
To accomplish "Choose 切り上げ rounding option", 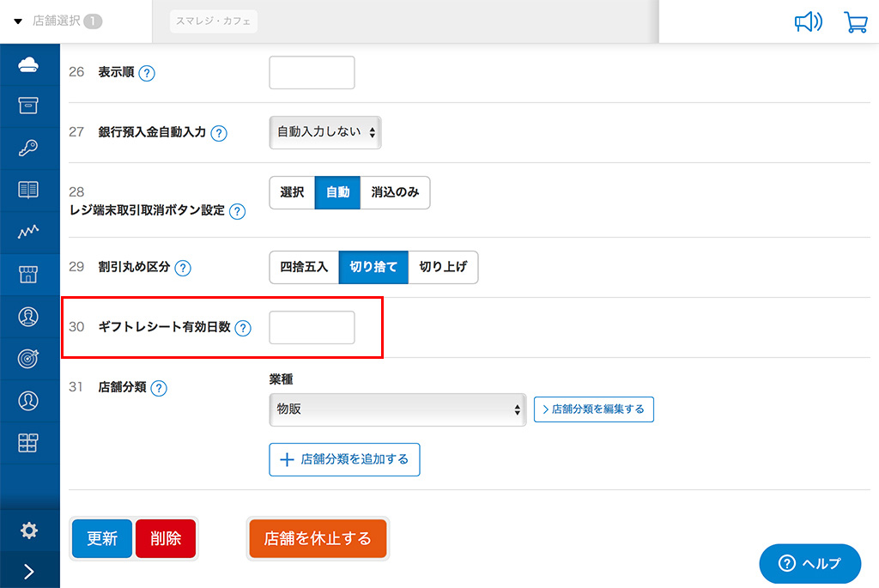I will pyautogui.click(x=443, y=267).
